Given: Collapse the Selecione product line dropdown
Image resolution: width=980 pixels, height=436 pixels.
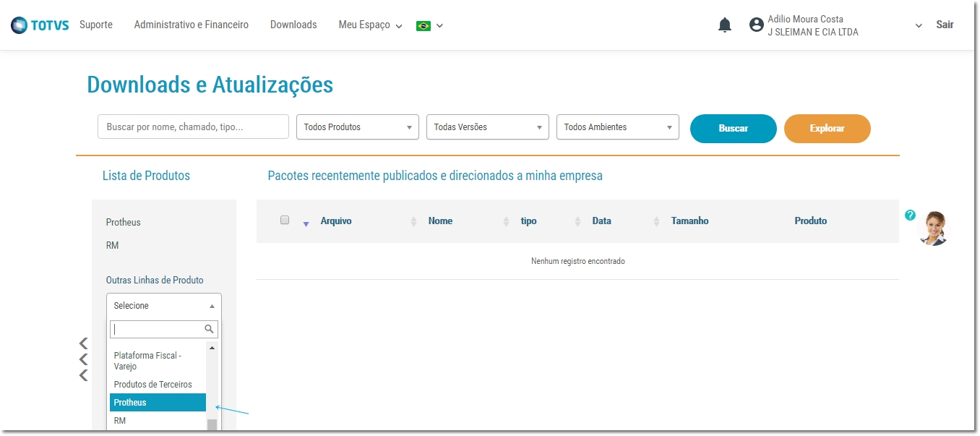Looking at the screenshot, I should (164, 306).
